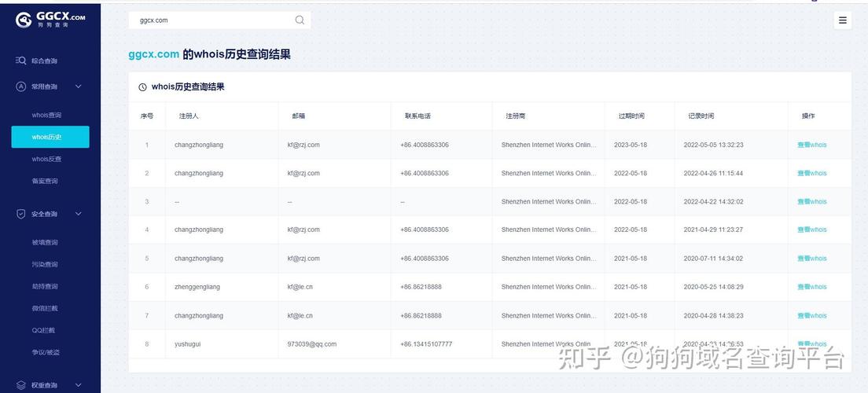
Task: Click record time 2020-05-25 14:08:29
Action: tap(713, 287)
